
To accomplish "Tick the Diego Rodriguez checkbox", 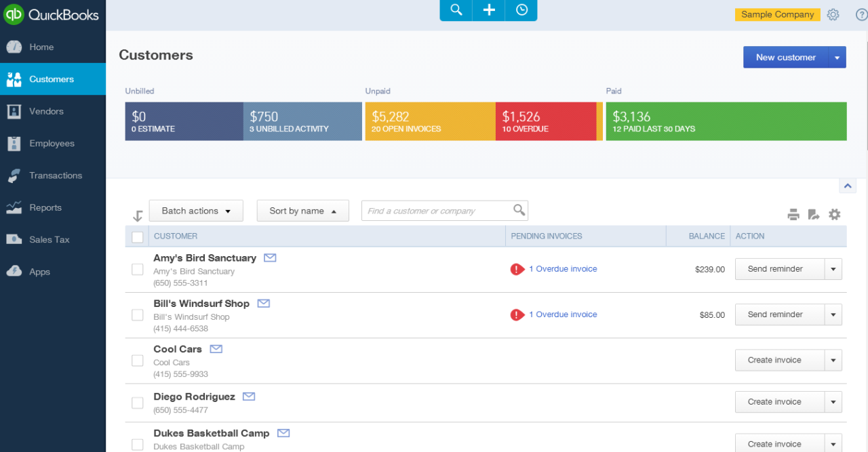I will [138, 403].
